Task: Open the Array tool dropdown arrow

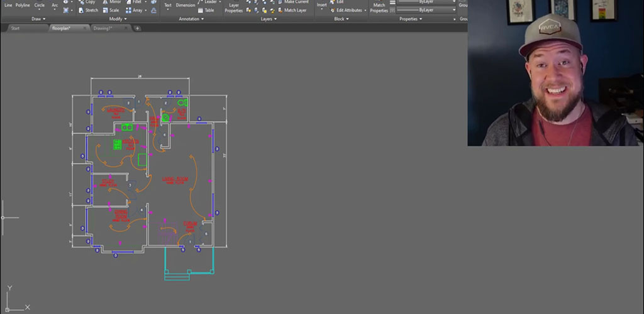Action: (146, 10)
